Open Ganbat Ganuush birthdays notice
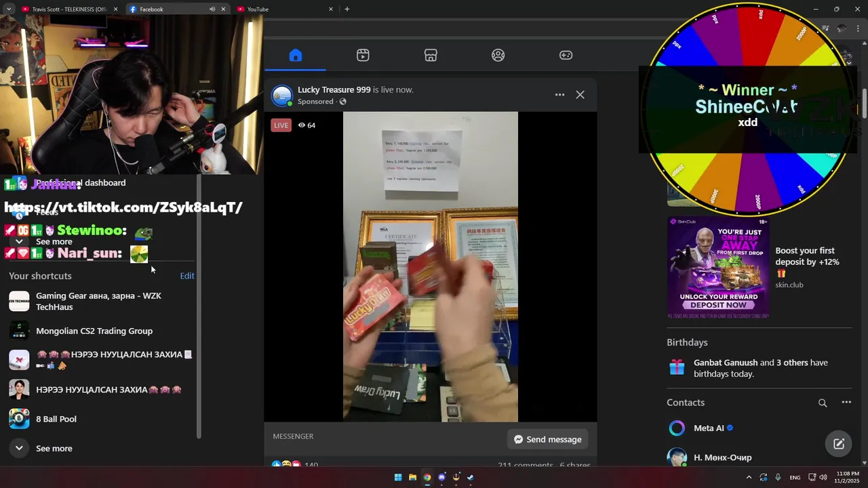 click(761, 368)
